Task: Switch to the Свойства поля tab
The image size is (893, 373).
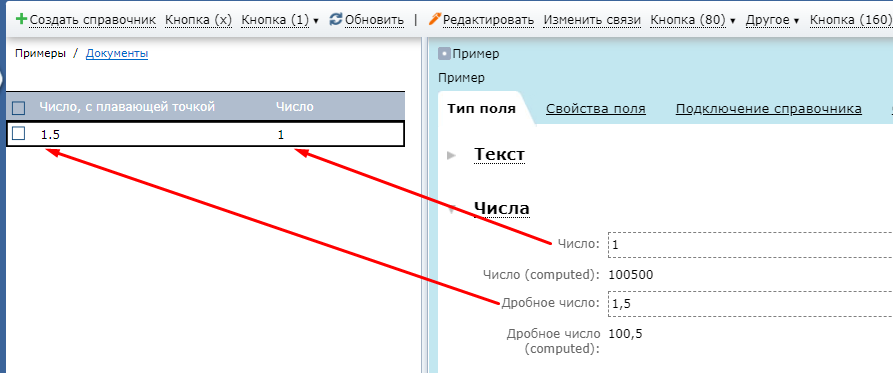Action: coord(596,109)
